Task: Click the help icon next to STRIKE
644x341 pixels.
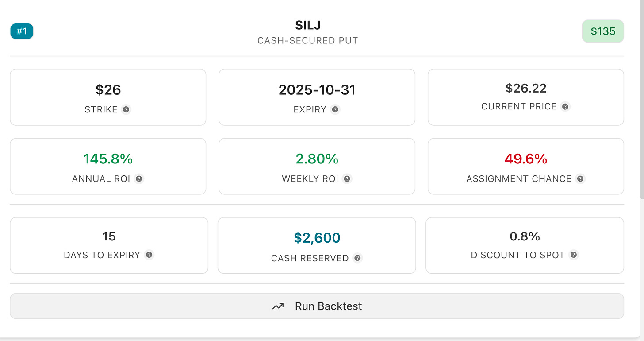Action: point(126,109)
